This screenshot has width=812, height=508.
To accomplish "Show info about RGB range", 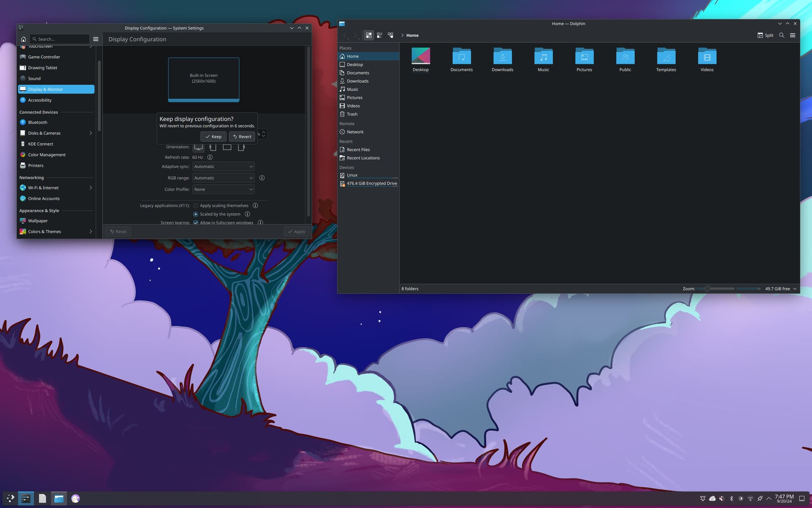I will [262, 178].
